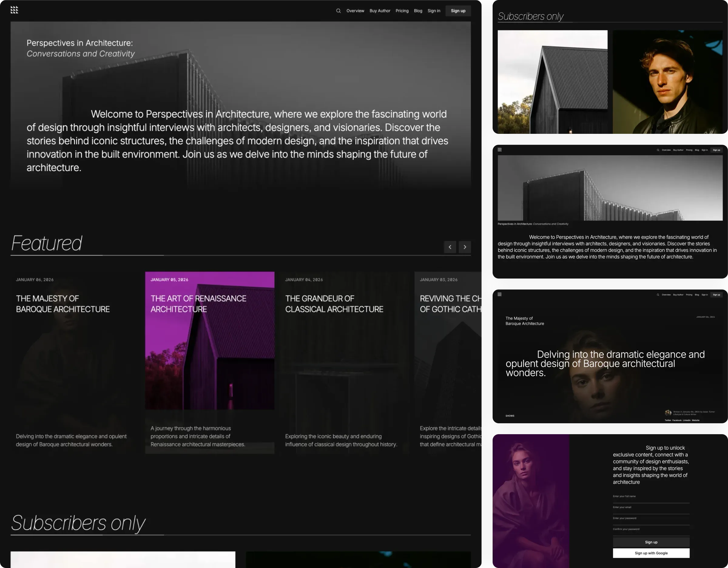728x568 pixels.
Task: Click the grid logo in the Baroque article panel
Action: 499,294
